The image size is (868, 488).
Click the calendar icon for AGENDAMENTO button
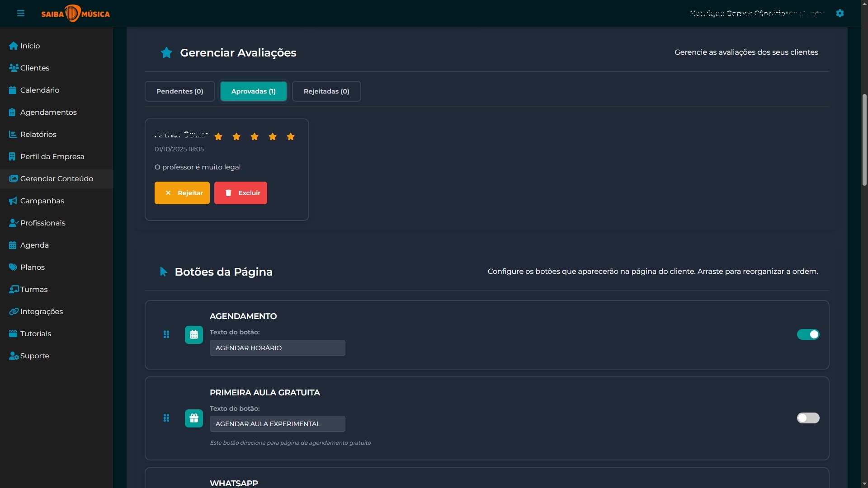pyautogui.click(x=194, y=335)
